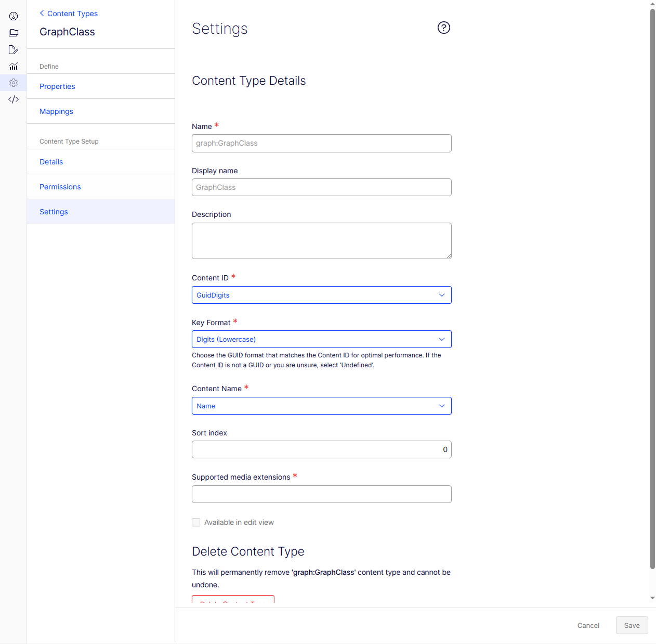Image resolution: width=656 pixels, height=644 pixels.
Task: Focus the Description text area
Action: (321, 240)
